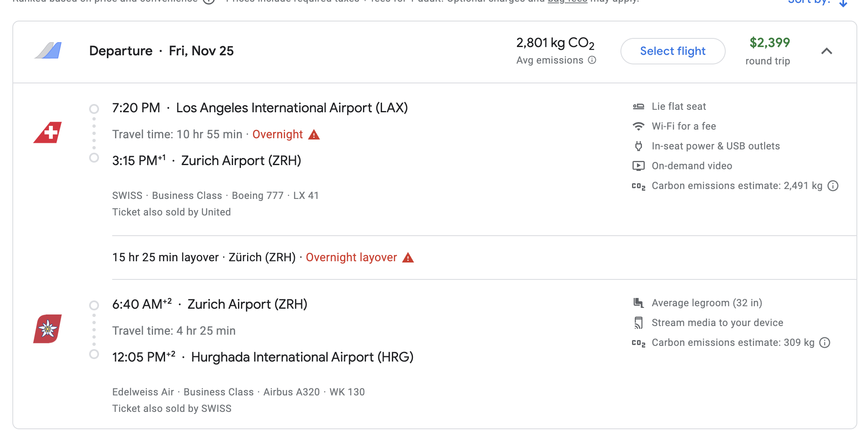Click the SWISS airline logo
The width and height of the screenshot is (868, 435).
tap(48, 132)
